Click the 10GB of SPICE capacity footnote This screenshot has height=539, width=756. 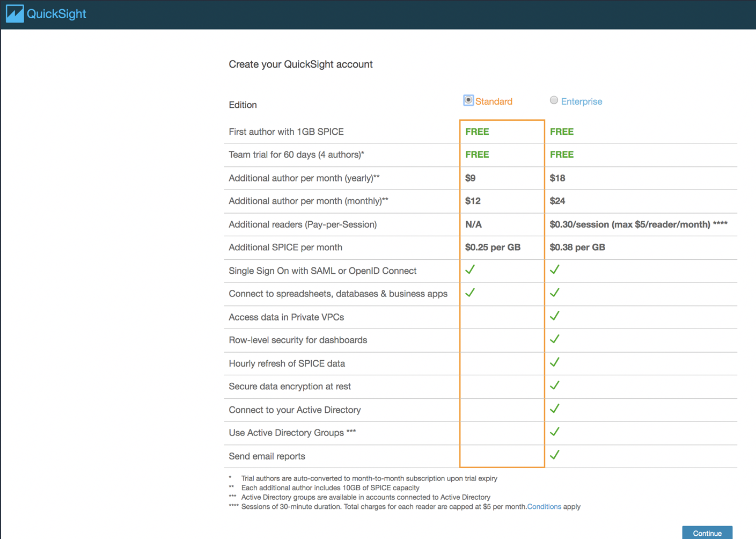click(x=330, y=488)
